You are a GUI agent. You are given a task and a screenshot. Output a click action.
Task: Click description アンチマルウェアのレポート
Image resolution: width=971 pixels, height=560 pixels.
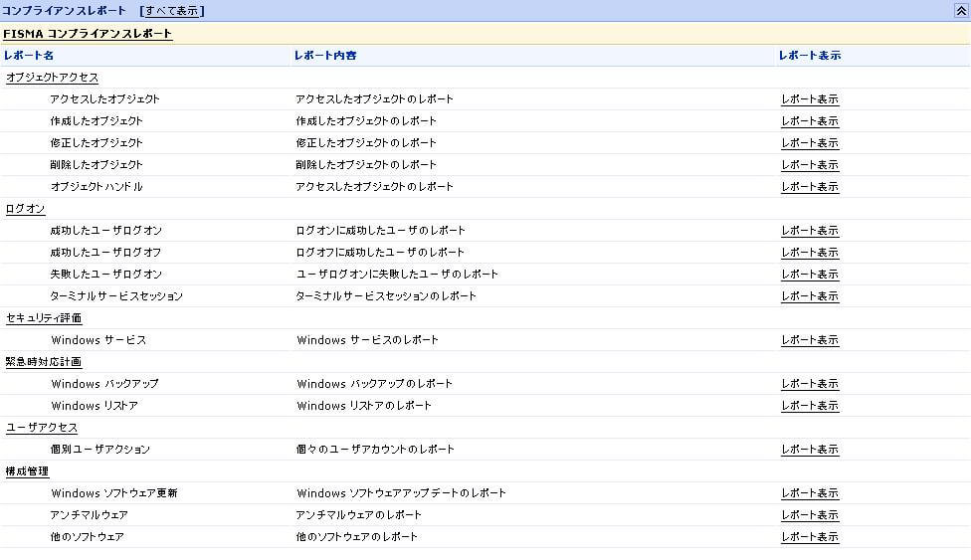tap(358, 515)
